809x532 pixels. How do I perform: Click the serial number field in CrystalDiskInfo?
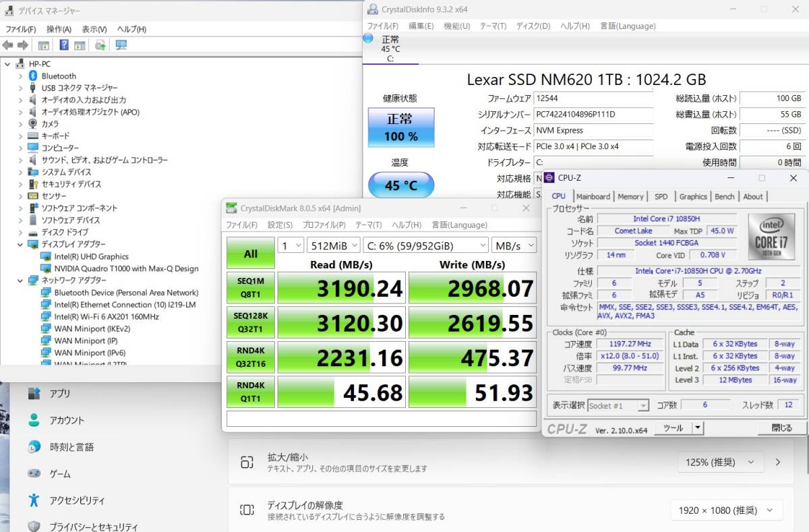[593, 114]
